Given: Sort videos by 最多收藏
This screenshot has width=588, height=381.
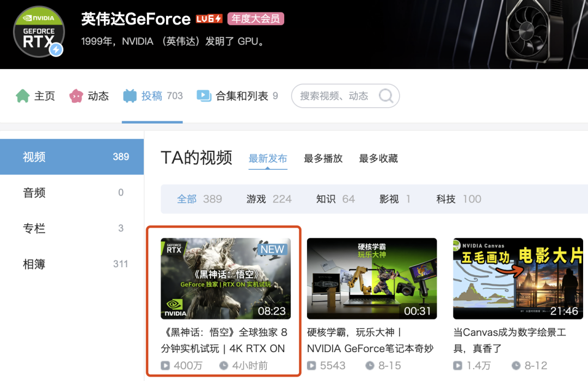Looking at the screenshot, I should pyautogui.click(x=378, y=158).
